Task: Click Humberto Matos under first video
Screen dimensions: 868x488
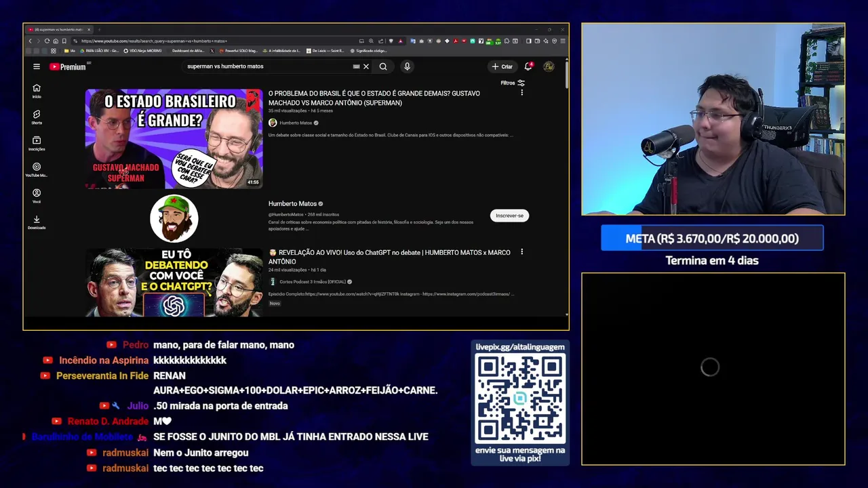Action: (x=296, y=123)
